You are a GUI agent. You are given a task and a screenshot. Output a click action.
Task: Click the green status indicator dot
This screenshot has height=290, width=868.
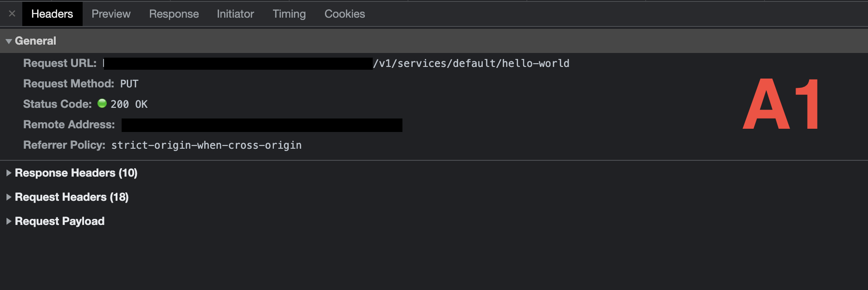coord(102,104)
